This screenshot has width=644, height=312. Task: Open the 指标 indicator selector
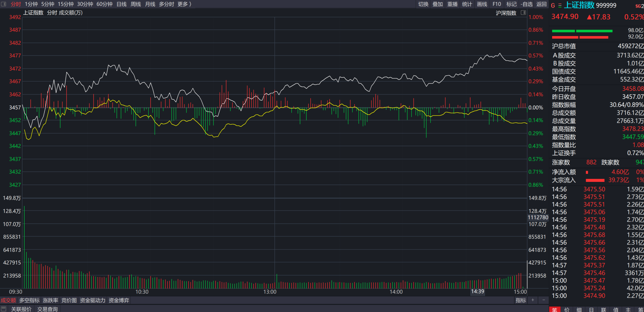click(521, 300)
